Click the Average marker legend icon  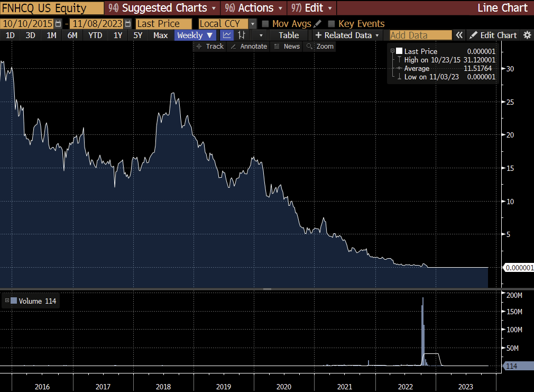tap(399, 68)
